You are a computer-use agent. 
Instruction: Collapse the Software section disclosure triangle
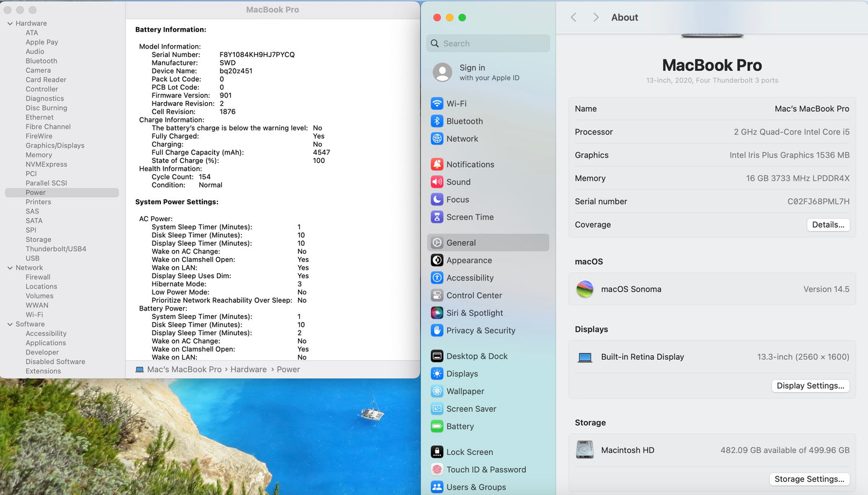click(x=10, y=324)
